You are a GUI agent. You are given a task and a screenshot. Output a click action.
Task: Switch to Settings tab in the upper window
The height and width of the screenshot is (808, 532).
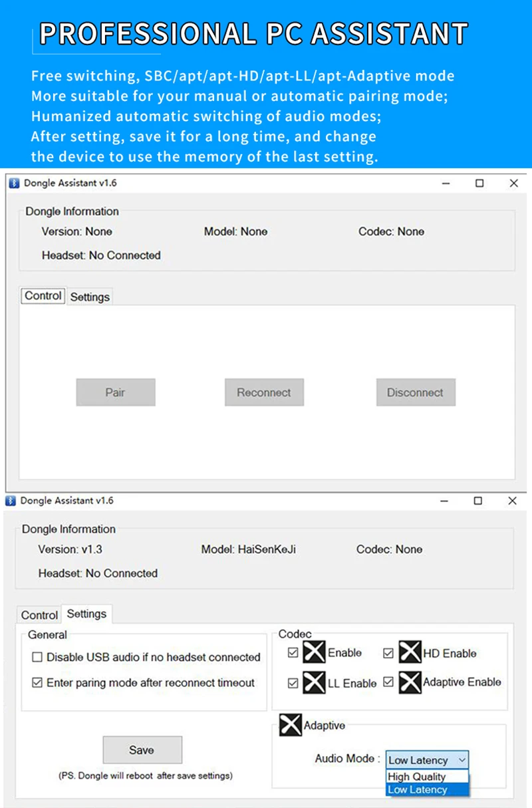(90, 297)
